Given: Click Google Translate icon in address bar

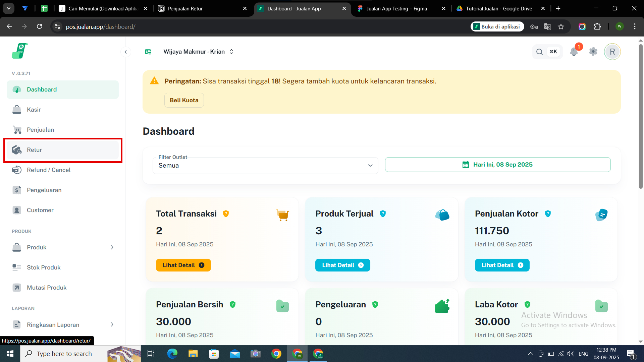Looking at the screenshot, I should point(547,26).
